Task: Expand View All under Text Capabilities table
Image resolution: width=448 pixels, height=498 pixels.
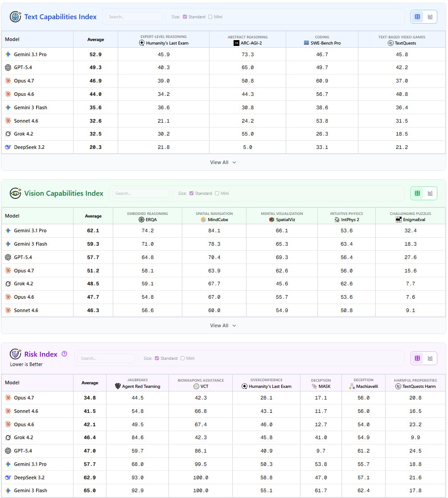Action: [223, 162]
